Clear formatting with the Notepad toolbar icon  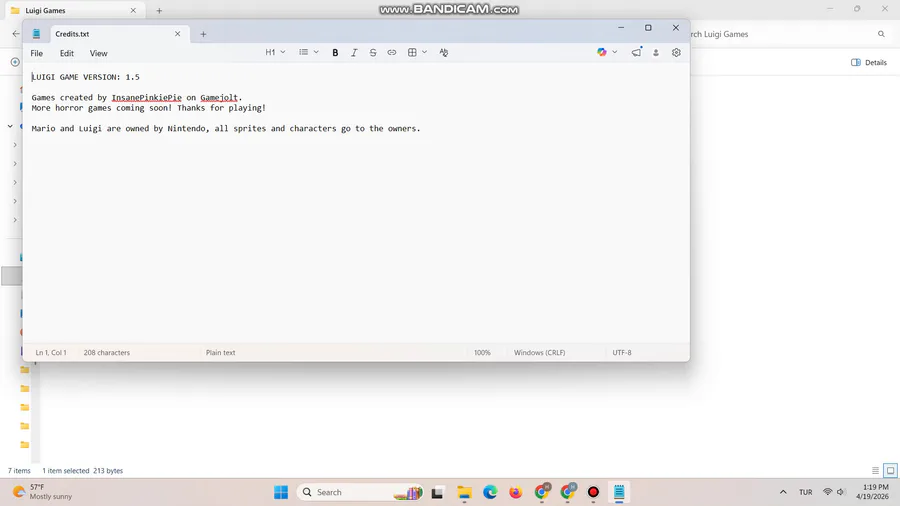click(x=444, y=53)
